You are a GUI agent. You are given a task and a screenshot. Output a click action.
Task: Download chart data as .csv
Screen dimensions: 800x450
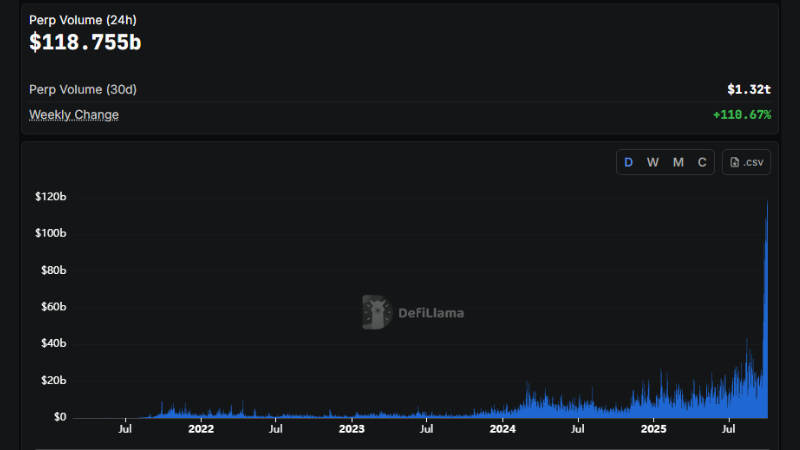tap(746, 162)
